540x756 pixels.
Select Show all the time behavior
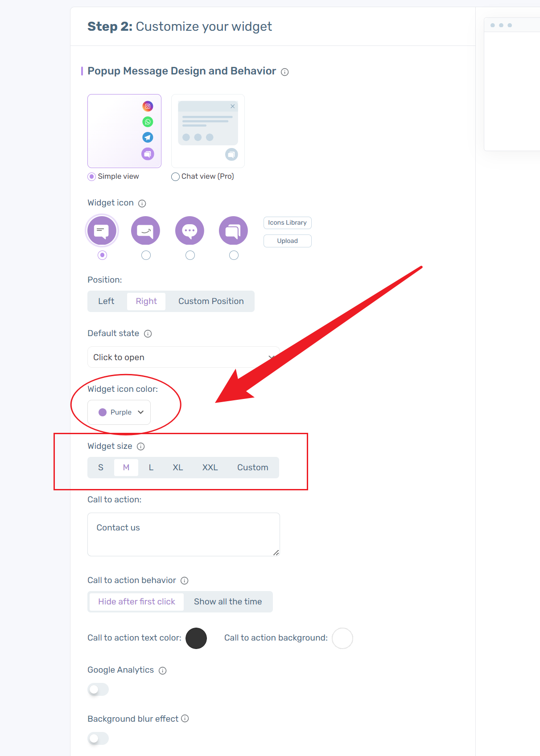tap(227, 601)
